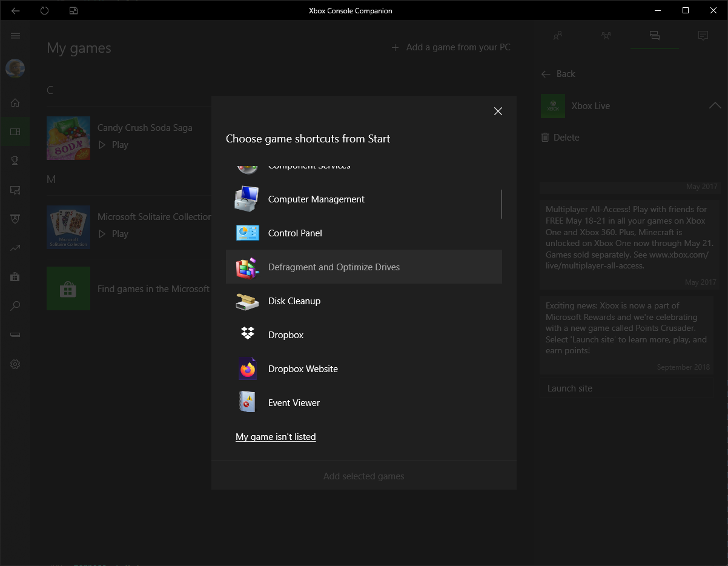Click My game isn't listed link
728x566 pixels.
[276, 437]
